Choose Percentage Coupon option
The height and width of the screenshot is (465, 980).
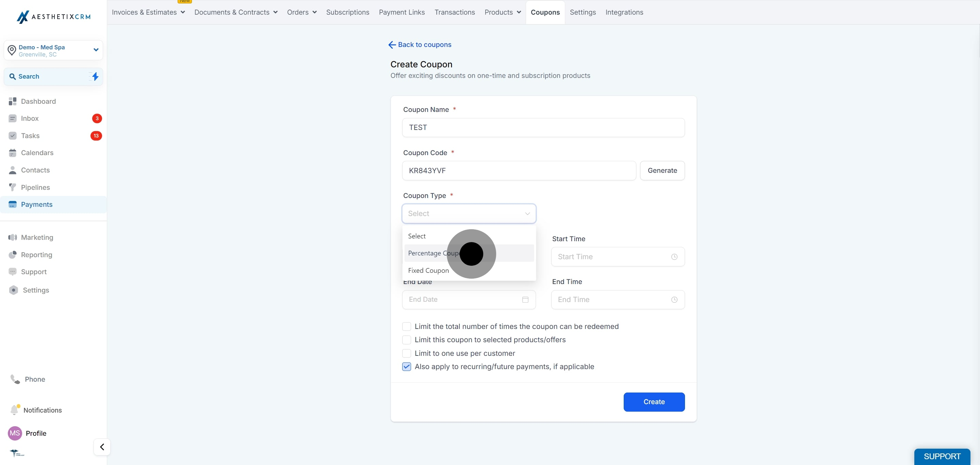(469, 253)
